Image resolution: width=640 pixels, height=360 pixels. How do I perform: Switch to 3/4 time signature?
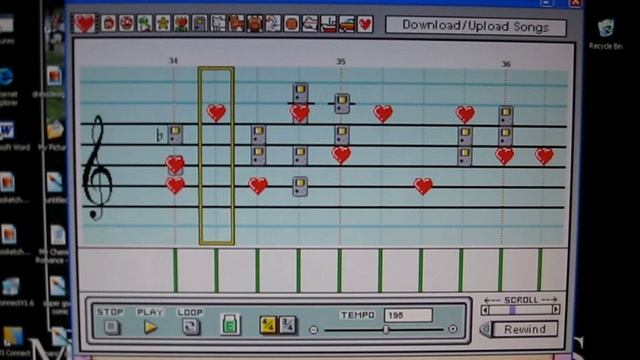pyautogui.click(x=288, y=325)
